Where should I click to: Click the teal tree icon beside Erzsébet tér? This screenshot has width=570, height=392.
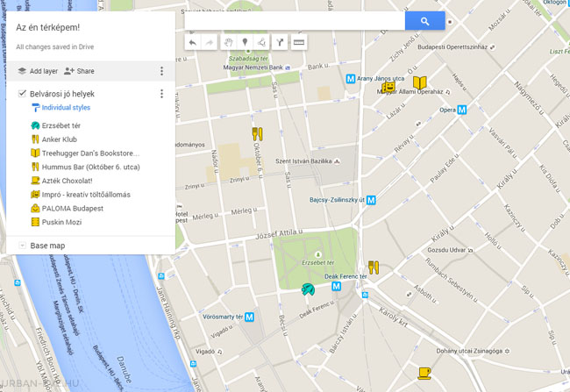(x=35, y=125)
